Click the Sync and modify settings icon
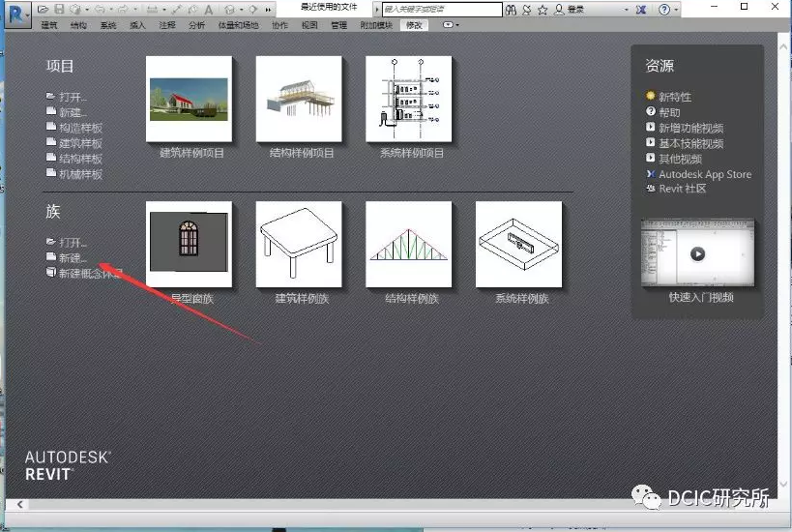The height and width of the screenshot is (532, 792). (x=75, y=9)
